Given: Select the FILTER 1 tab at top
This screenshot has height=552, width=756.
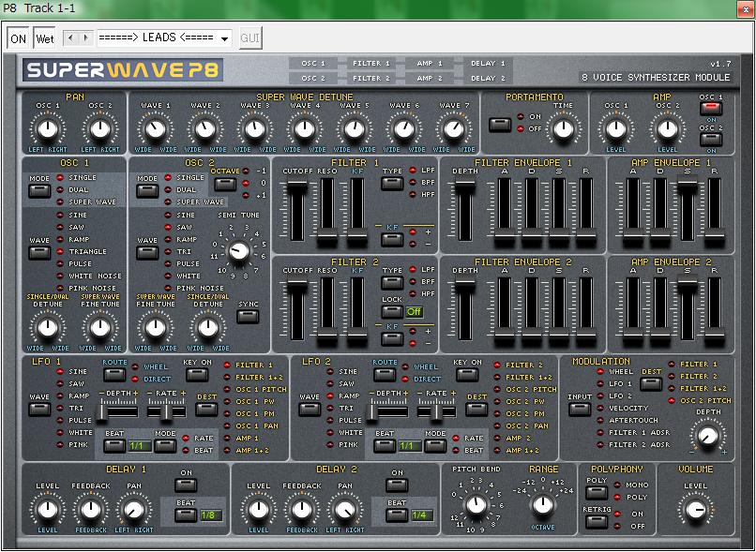Looking at the screenshot, I should tap(371, 64).
